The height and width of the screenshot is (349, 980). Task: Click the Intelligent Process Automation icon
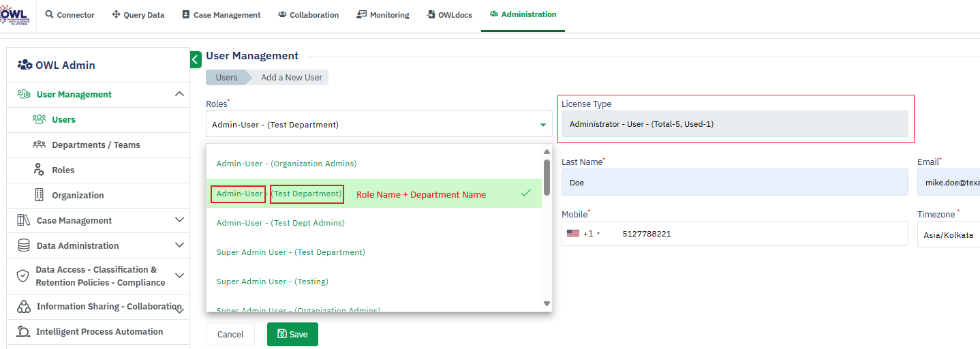point(24,332)
